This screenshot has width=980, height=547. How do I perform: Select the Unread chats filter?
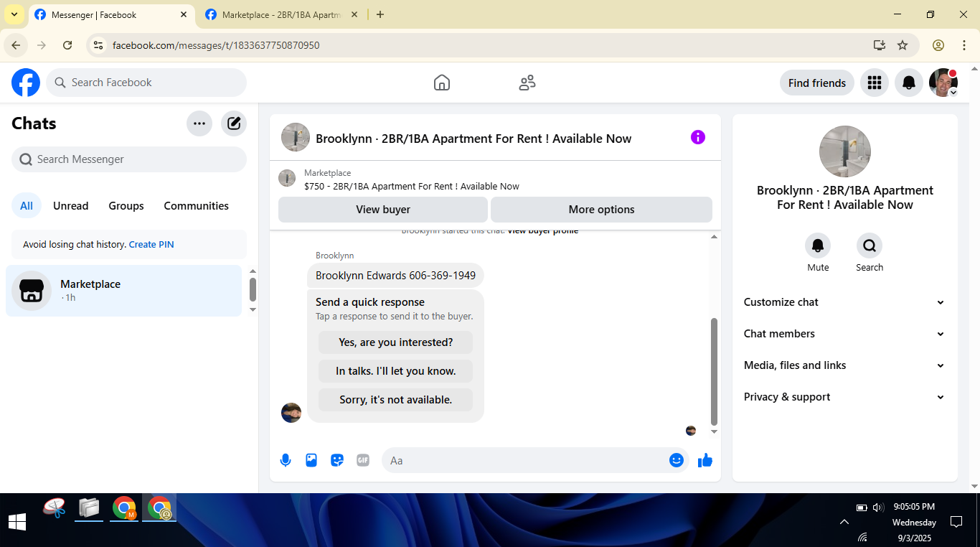pos(71,206)
